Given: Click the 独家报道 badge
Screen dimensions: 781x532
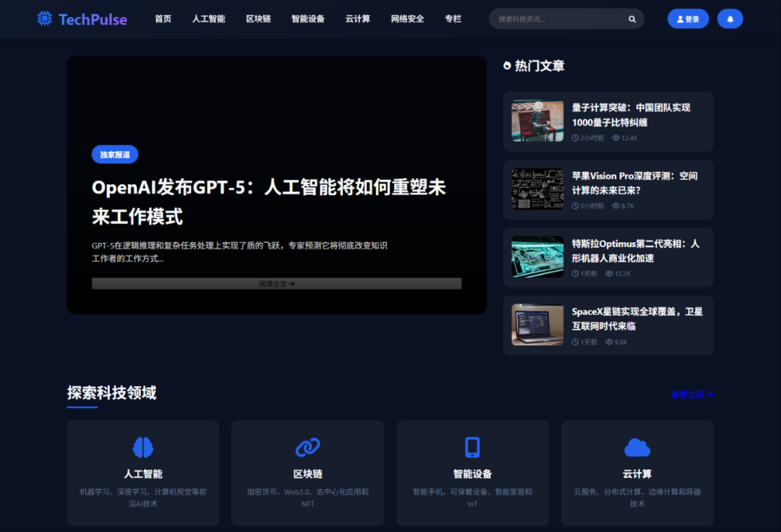Looking at the screenshot, I should (x=114, y=154).
